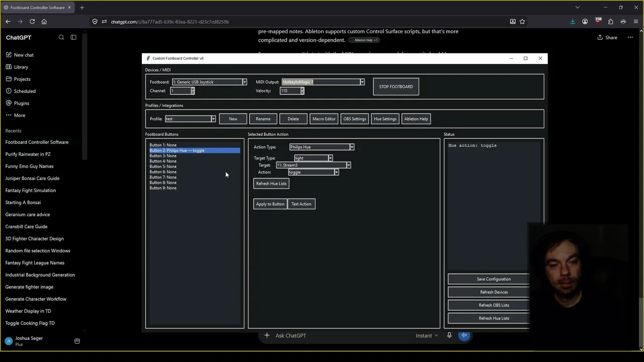Open the browser hamburger application menu
Screen dimensions: 644x362
tap(635, 22)
